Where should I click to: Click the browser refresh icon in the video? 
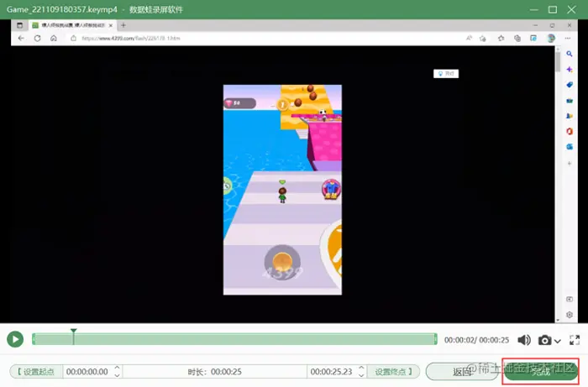37,39
